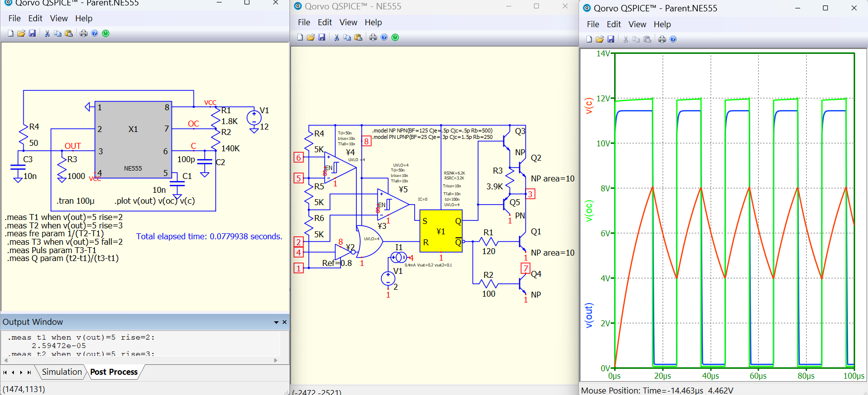Screen dimensions: 868x395
Task: Click blue Help icon in middle NE555 window
Action: (384, 38)
